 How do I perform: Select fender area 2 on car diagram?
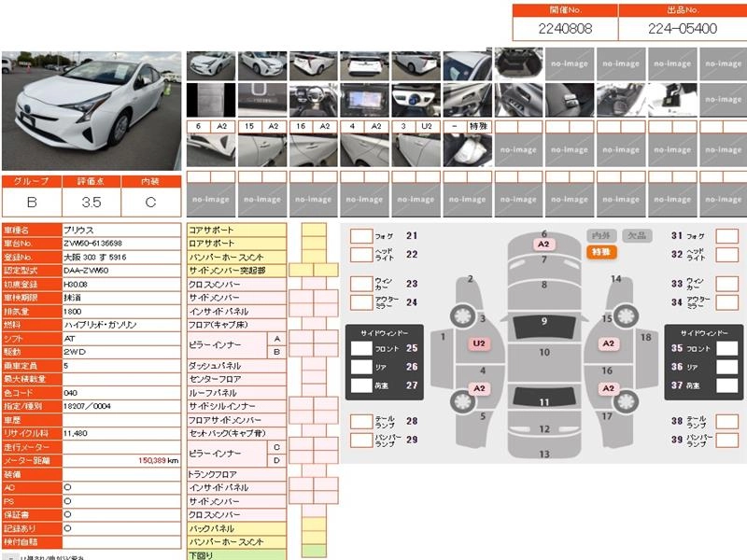click(470, 293)
